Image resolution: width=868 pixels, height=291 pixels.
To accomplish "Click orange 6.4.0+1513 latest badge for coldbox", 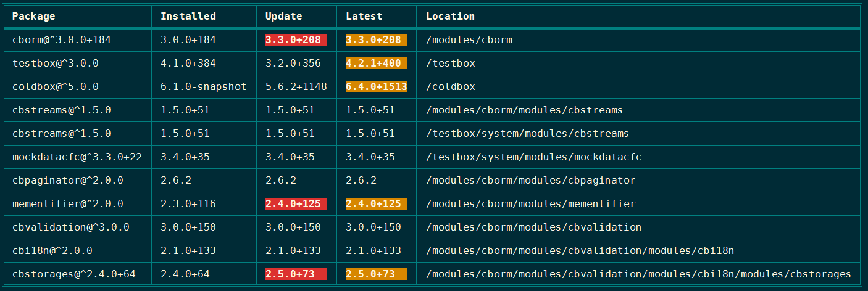I will [x=376, y=87].
